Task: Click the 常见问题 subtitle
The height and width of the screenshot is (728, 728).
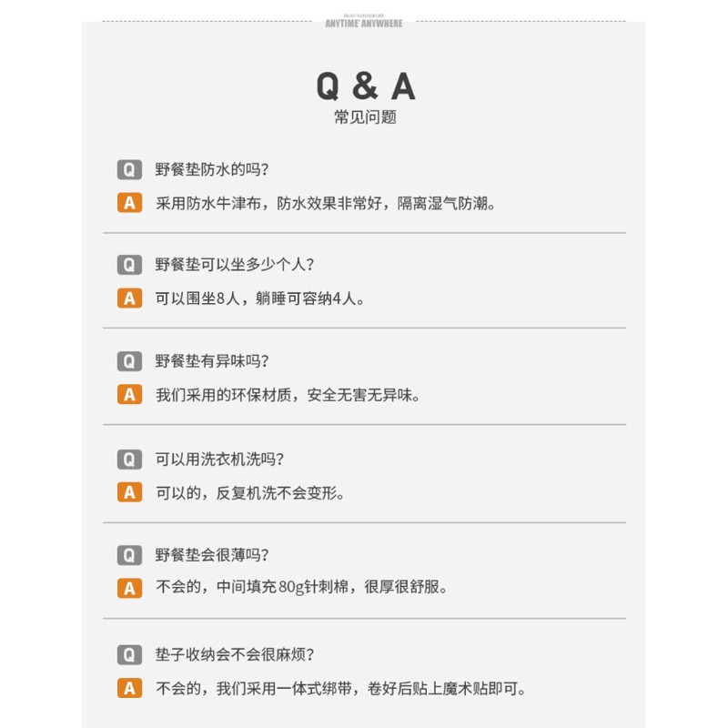Action: [x=365, y=117]
